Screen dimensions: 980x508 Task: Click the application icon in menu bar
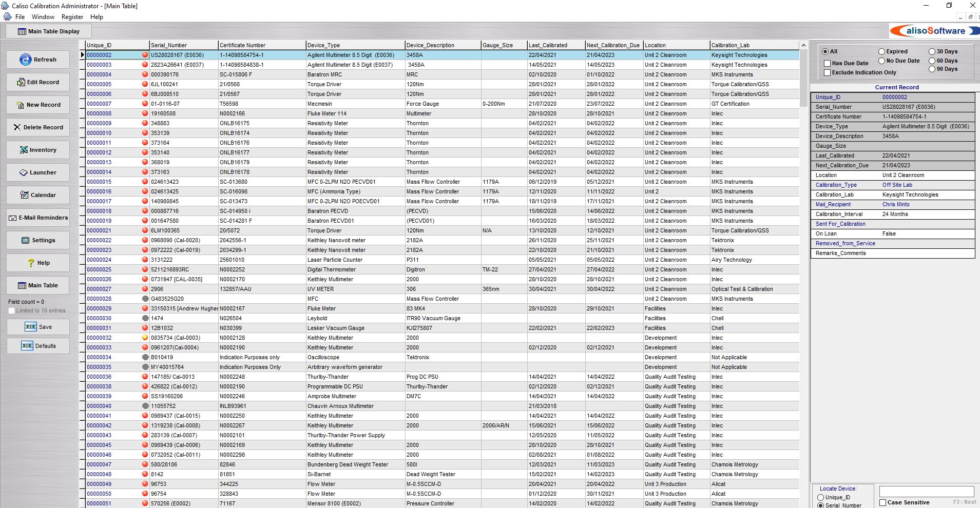point(7,17)
